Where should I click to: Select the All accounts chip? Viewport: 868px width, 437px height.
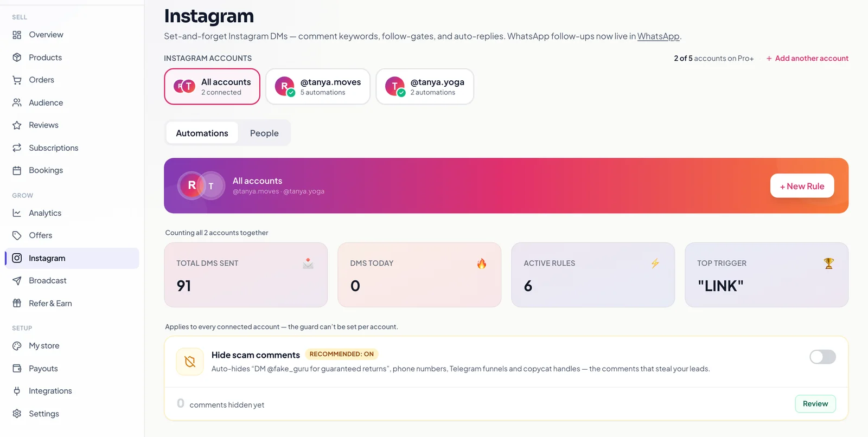[x=212, y=86]
